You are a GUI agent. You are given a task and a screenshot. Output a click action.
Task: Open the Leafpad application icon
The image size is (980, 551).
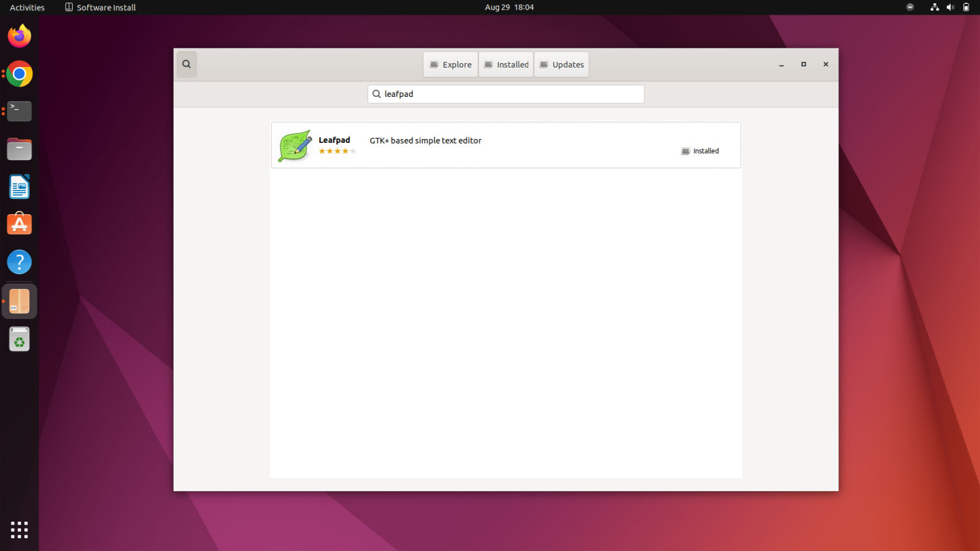[294, 145]
